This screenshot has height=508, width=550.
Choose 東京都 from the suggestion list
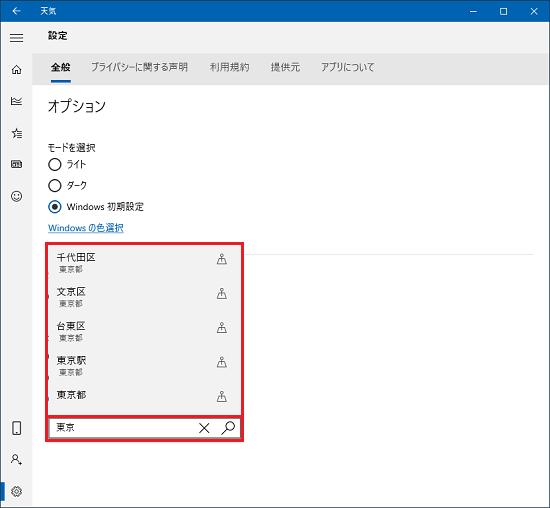coord(144,396)
